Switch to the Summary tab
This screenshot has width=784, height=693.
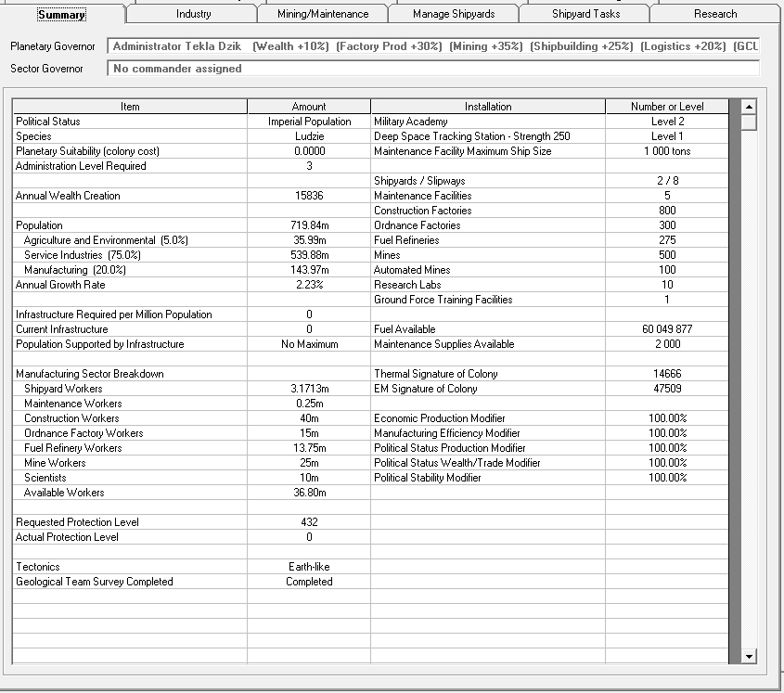coord(61,14)
